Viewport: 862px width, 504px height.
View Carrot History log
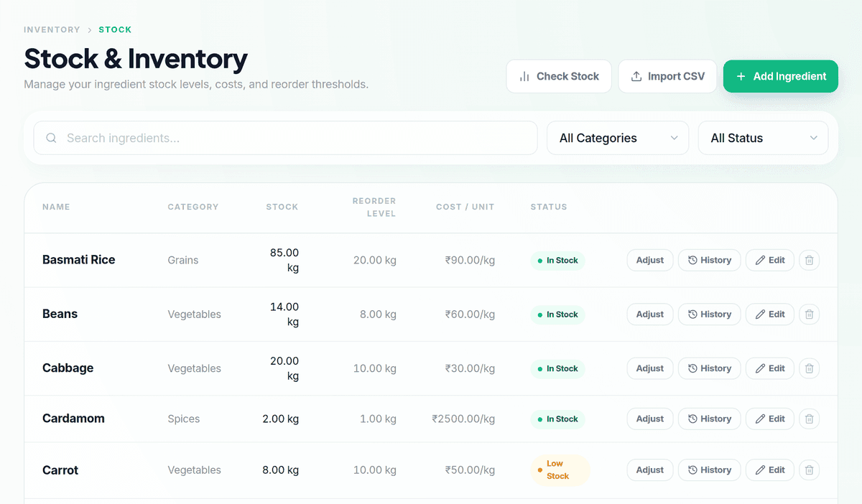(x=709, y=470)
